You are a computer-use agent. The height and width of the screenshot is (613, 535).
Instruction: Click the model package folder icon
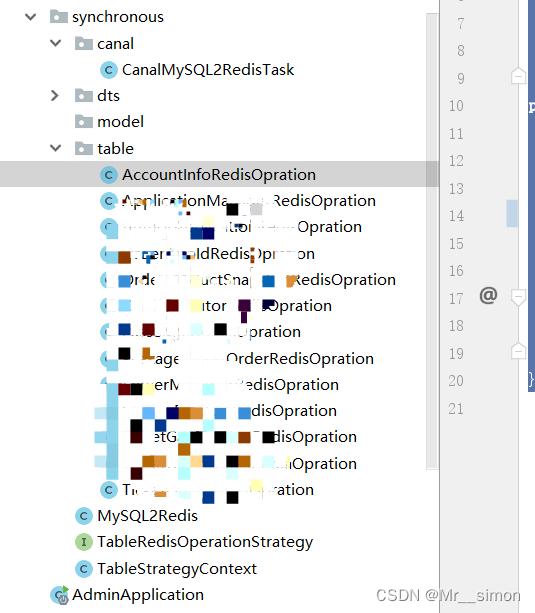84,122
